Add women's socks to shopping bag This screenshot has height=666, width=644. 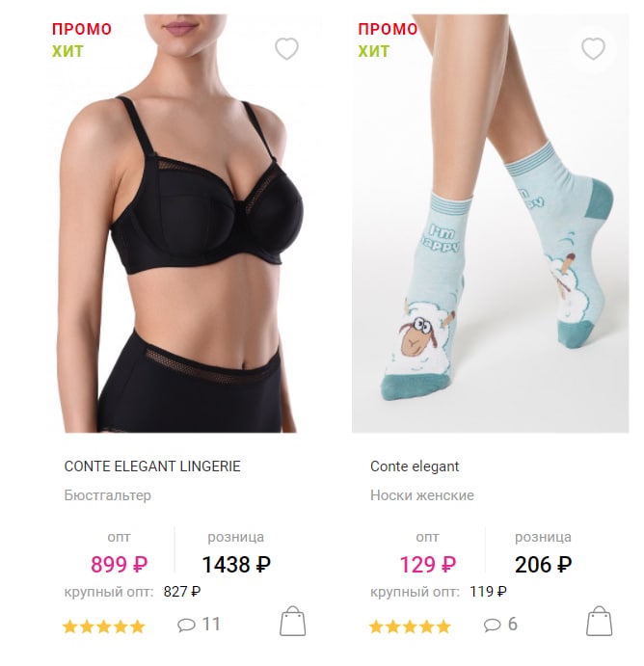coord(599,621)
